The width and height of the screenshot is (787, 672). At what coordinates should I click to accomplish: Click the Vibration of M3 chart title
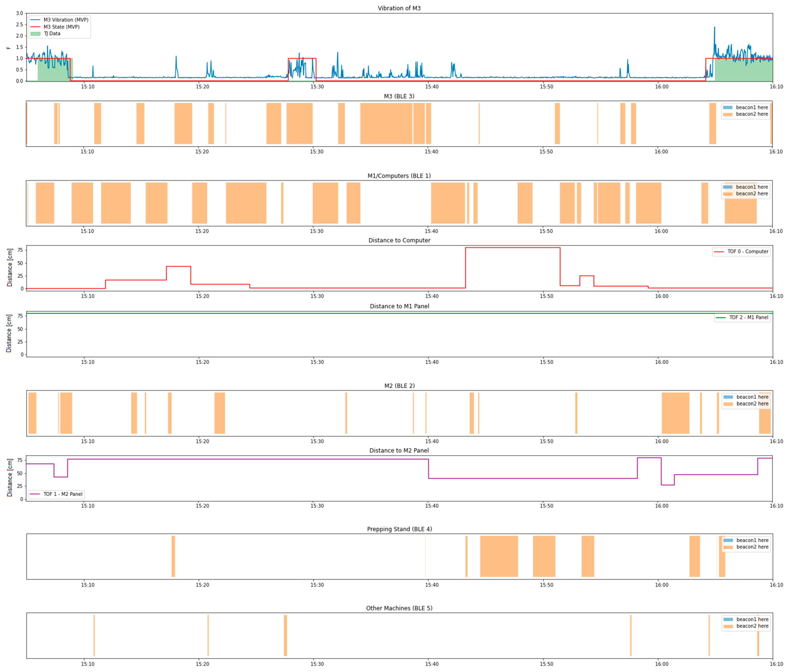coord(399,8)
